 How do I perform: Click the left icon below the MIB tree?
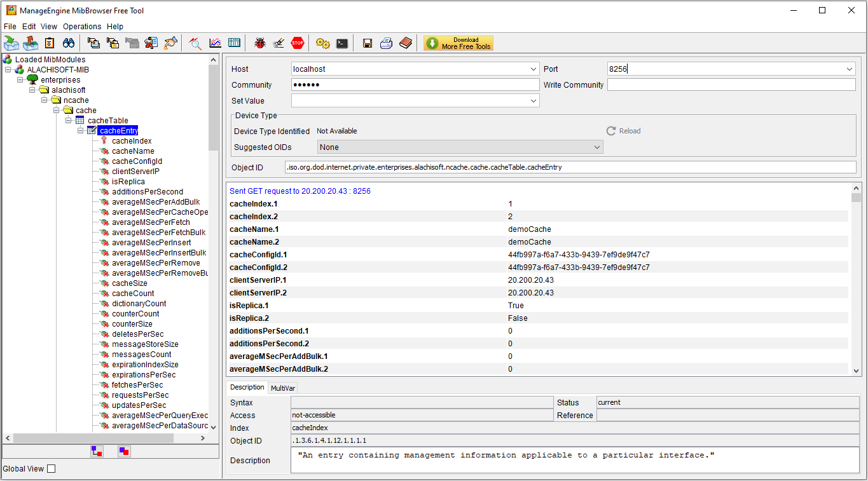coord(97,451)
